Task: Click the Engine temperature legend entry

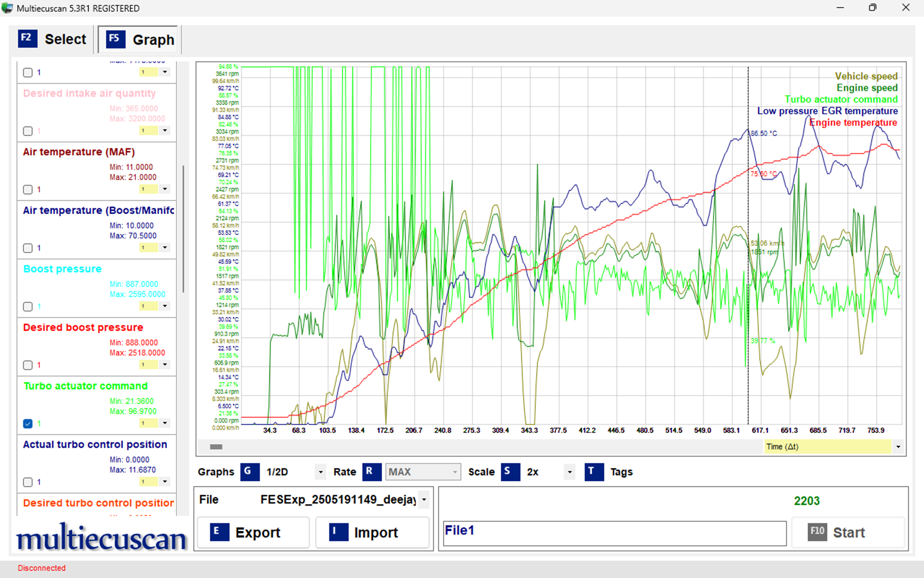Action: click(x=853, y=123)
